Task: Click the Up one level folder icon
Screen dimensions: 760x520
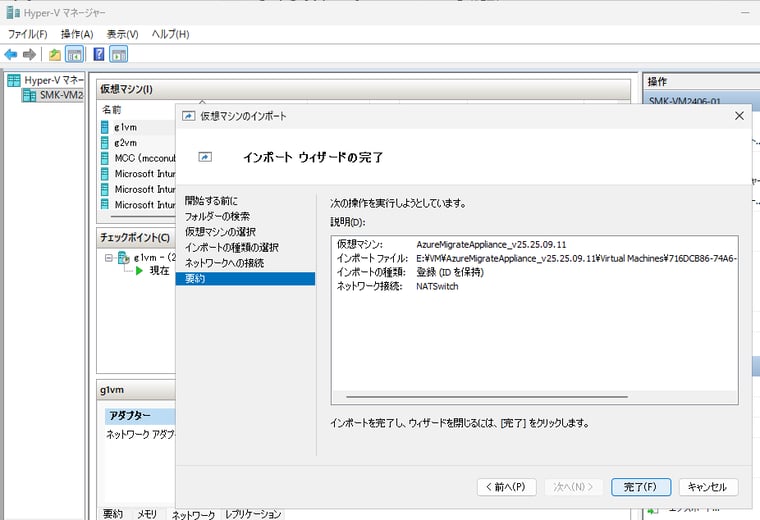Action: [x=55, y=54]
